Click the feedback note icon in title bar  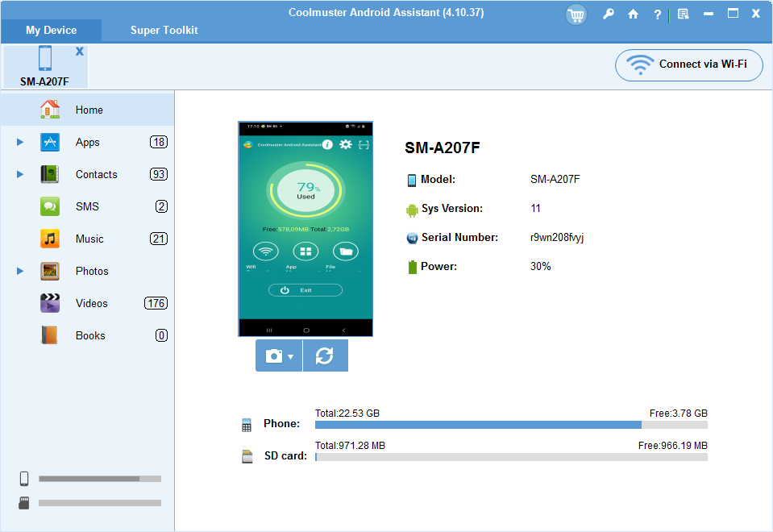pos(684,14)
